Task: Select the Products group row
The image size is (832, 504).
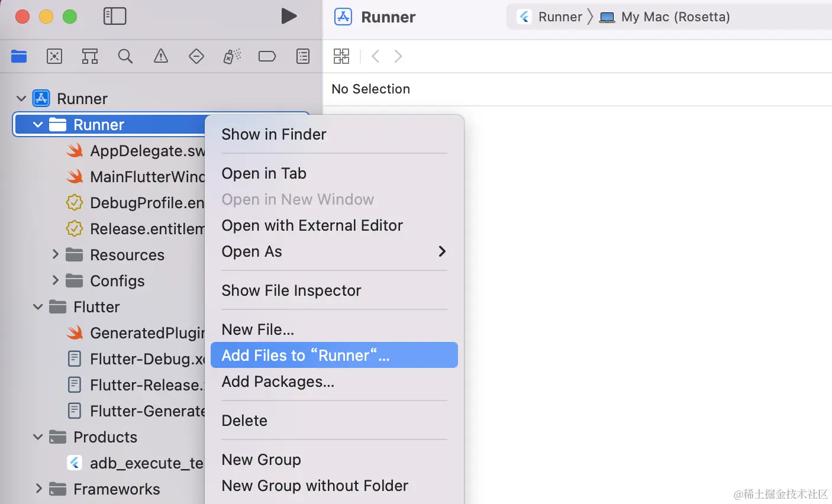Action: (93, 437)
